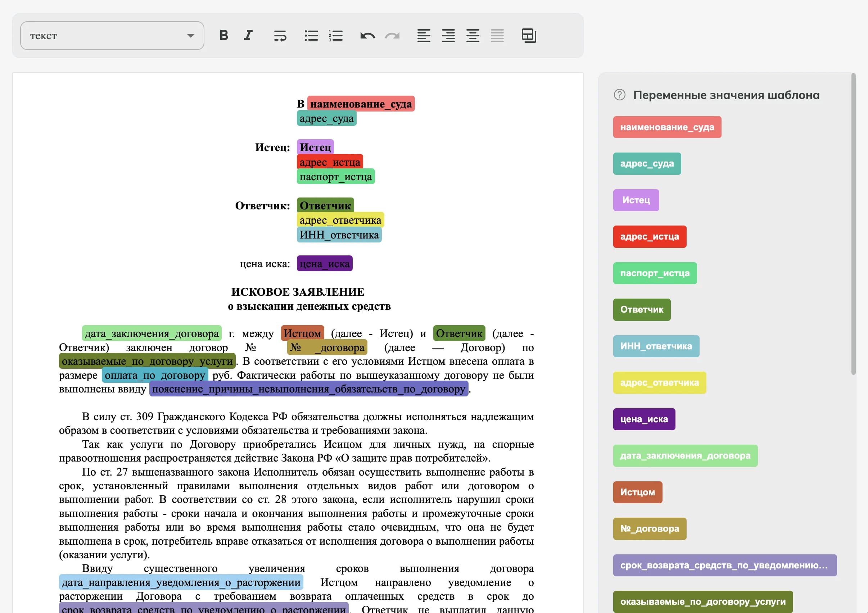Select the наименование_суда variable chip
Image resolution: width=868 pixels, height=613 pixels.
coord(667,127)
